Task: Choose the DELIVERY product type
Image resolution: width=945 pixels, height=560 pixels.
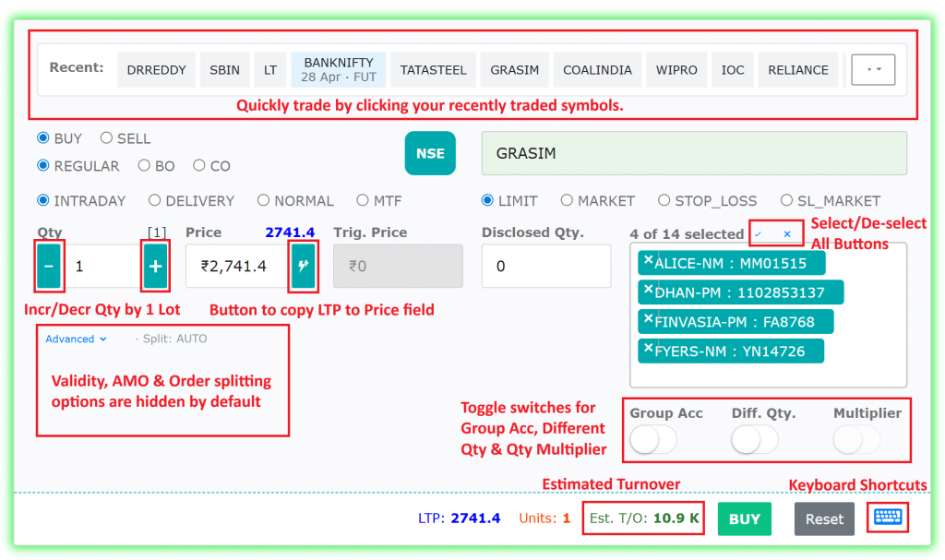Action: [x=155, y=200]
